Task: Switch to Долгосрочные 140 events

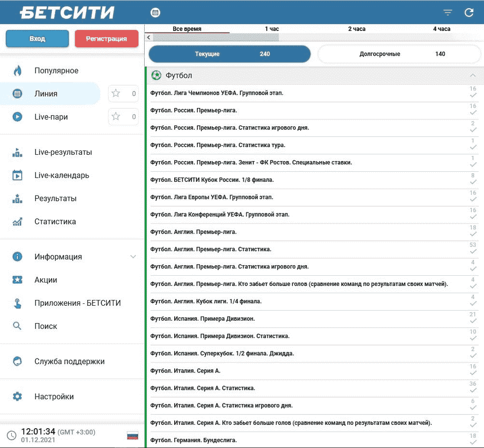Action: pos(399,54)
